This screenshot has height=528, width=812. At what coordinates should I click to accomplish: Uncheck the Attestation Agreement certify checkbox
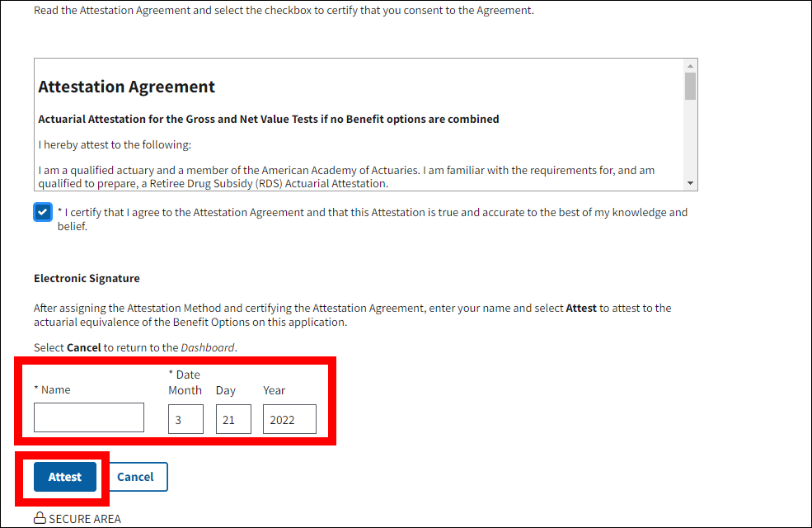click(x=43, y=212)
